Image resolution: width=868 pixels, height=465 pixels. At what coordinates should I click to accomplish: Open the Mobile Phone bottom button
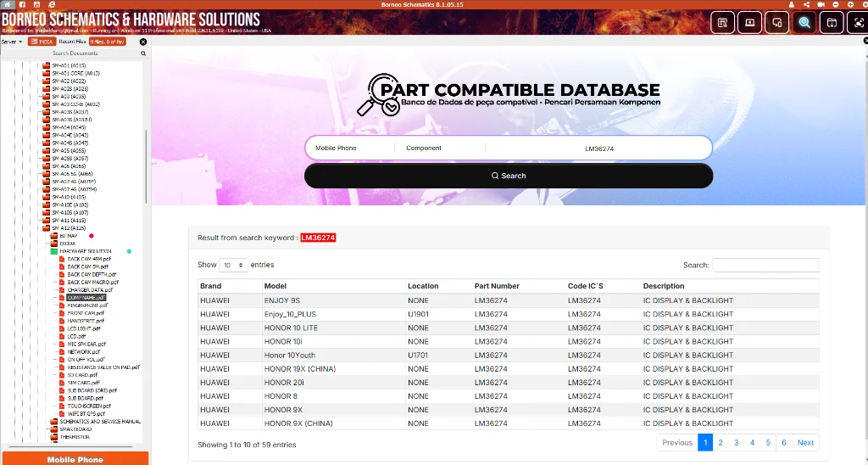point(75,459)
